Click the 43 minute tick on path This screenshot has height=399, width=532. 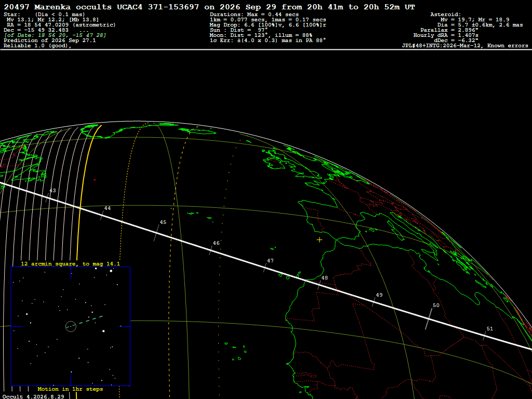click(x=48, y=196)
